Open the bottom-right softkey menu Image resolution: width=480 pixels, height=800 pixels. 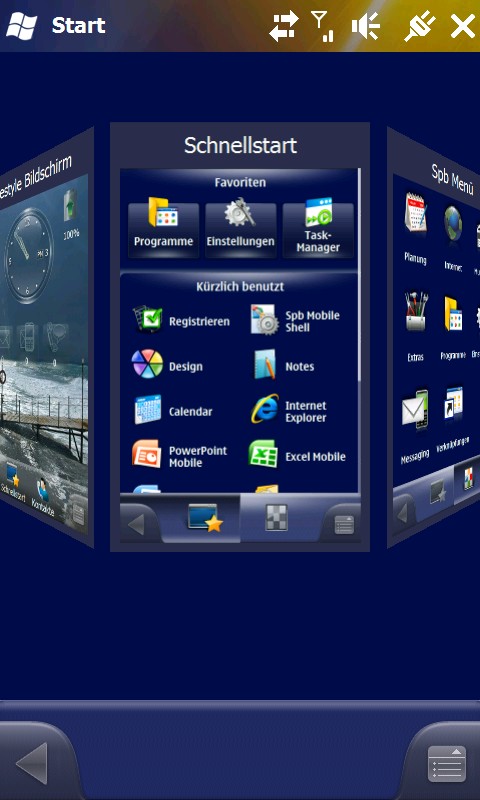[x=446, y=763]
